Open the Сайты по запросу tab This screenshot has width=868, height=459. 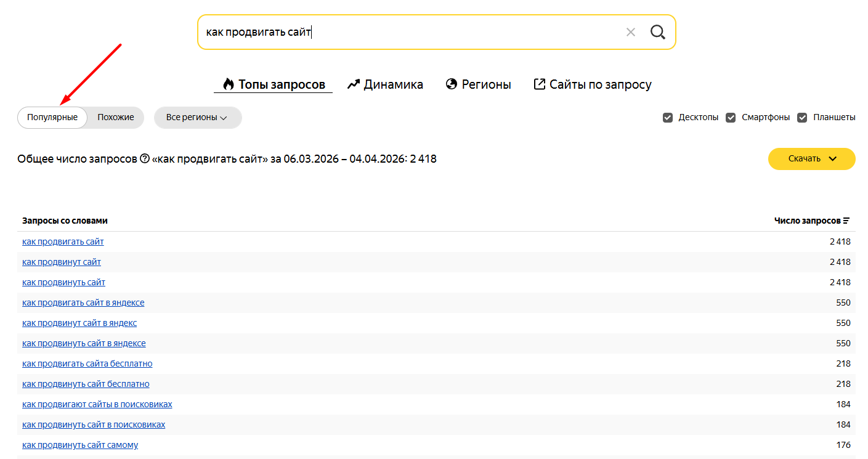point(599,84)
